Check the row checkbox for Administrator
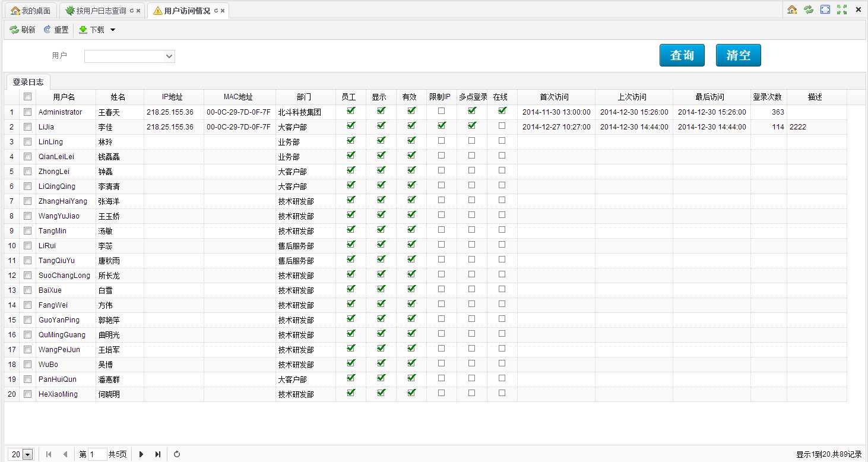This screenshot has height=462, width=868. tap(27, 112)
